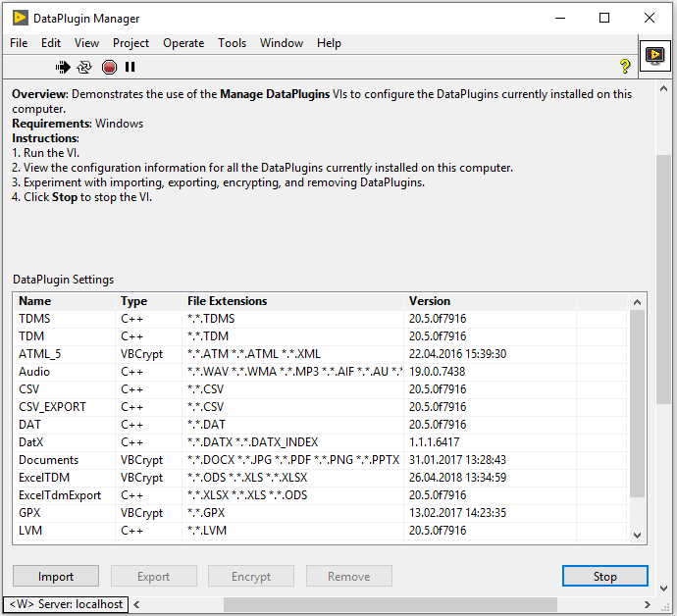
Task: Open the Tools menu
Action: tap(232, 43)
